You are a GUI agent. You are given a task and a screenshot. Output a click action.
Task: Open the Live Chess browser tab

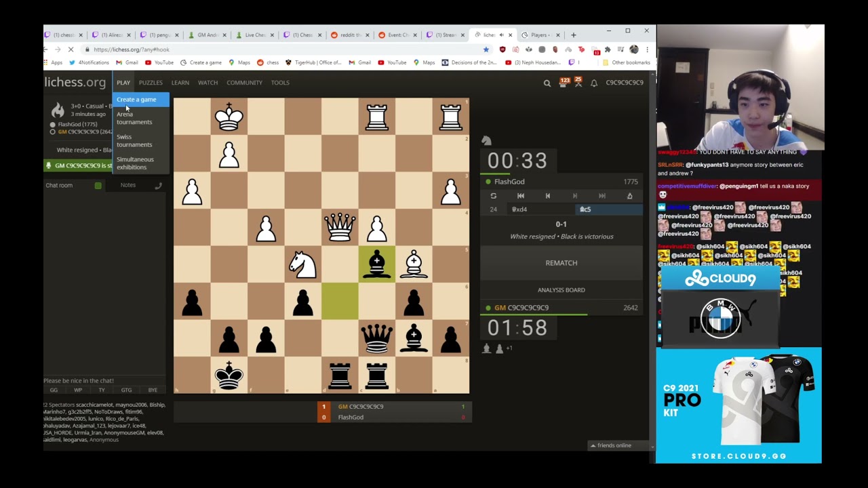(255, 35)
